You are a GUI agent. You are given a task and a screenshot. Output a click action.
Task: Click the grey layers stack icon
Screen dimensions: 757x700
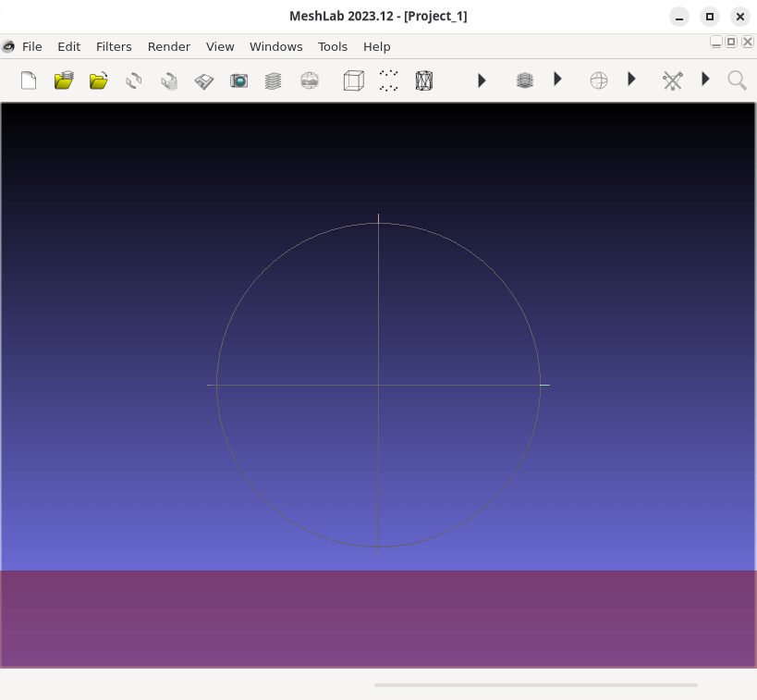pos(525,80)
